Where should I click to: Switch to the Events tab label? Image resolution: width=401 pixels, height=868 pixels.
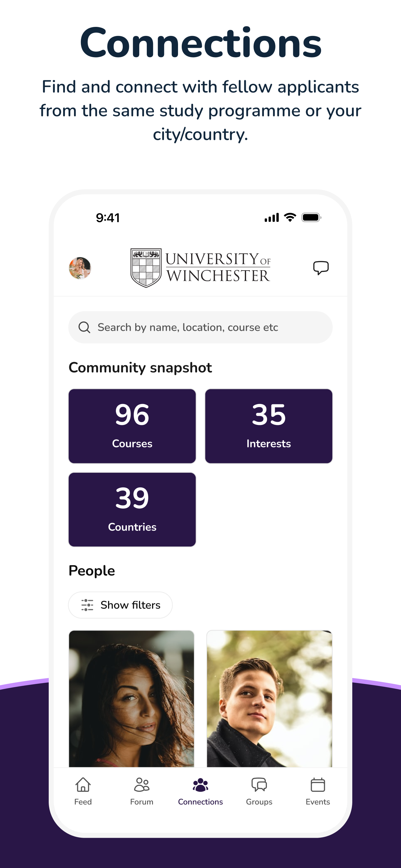(x=318, y=802)
